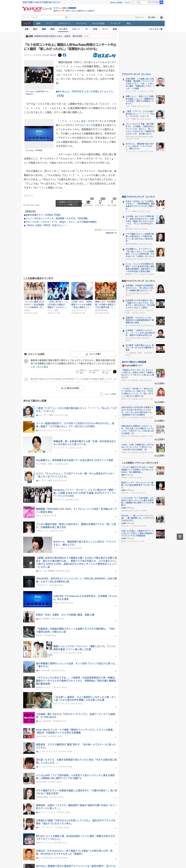Share article on X icon under headline
The height and width of the screenshot is (868, 186).
click(x=60, y=55)
